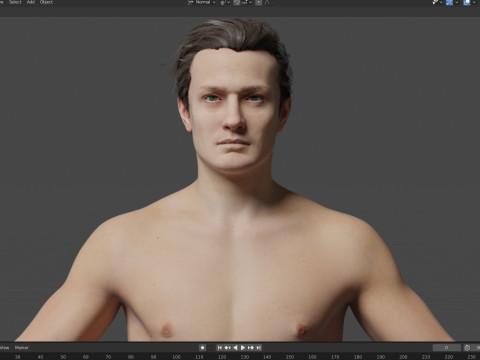Expand the overlays options dropdown arrow
The height and width of the screenshot is (360, 480).
pyautogui.click(x=474, y=2)
